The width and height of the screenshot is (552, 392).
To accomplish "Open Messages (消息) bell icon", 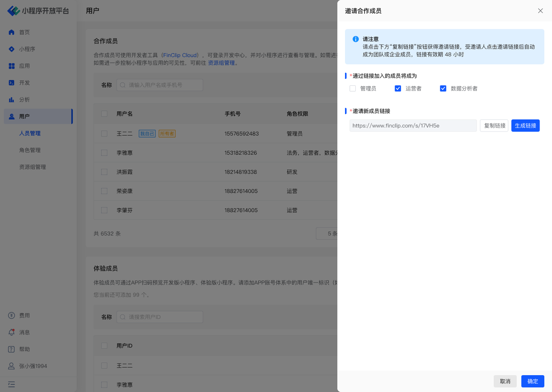I will click(x=12, y=333).
